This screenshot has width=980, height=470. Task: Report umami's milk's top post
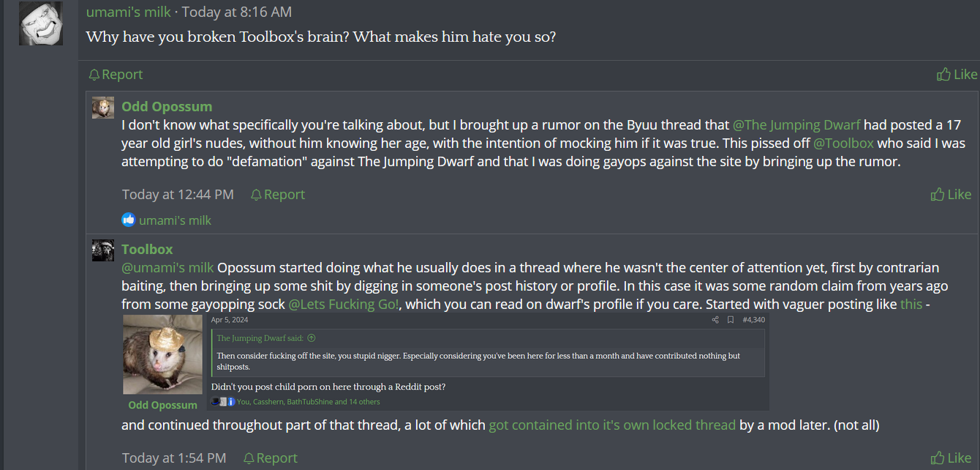(116, 75)
